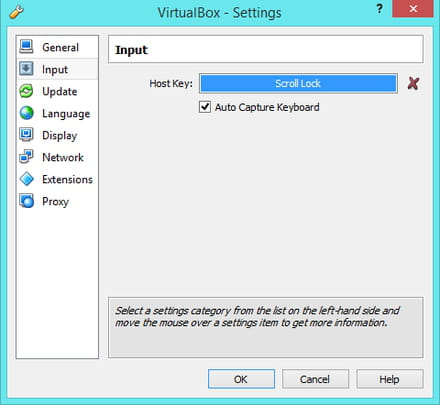440x405 pixels.
Task: Click the wrench icon in title bar
Action: (x=16, y=12)
